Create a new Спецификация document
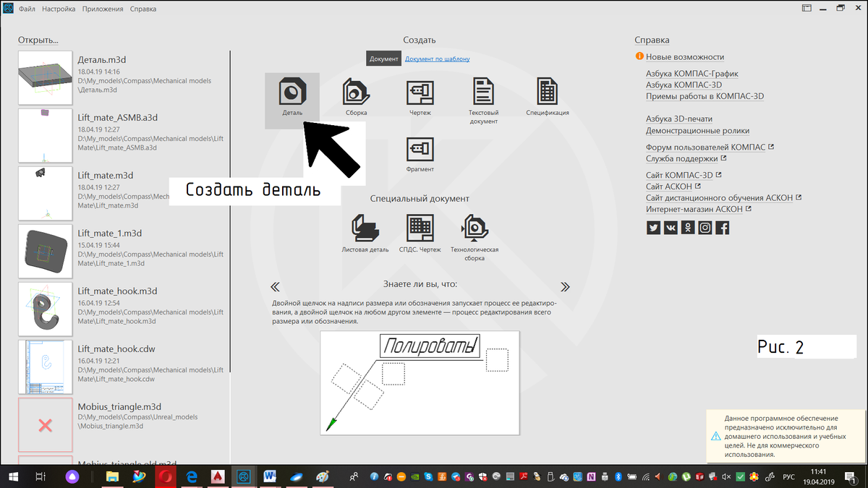The image size is (868, 488). coord(547,97)
